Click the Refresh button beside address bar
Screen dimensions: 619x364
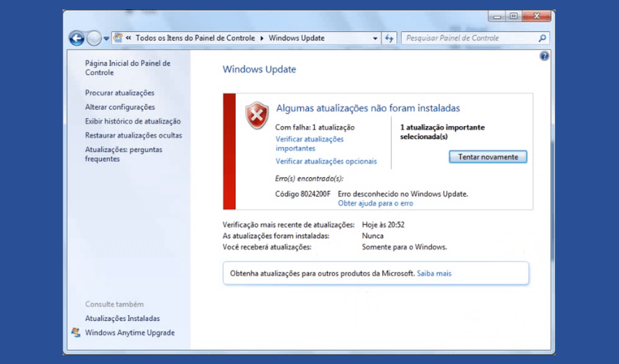click(390, 39)
